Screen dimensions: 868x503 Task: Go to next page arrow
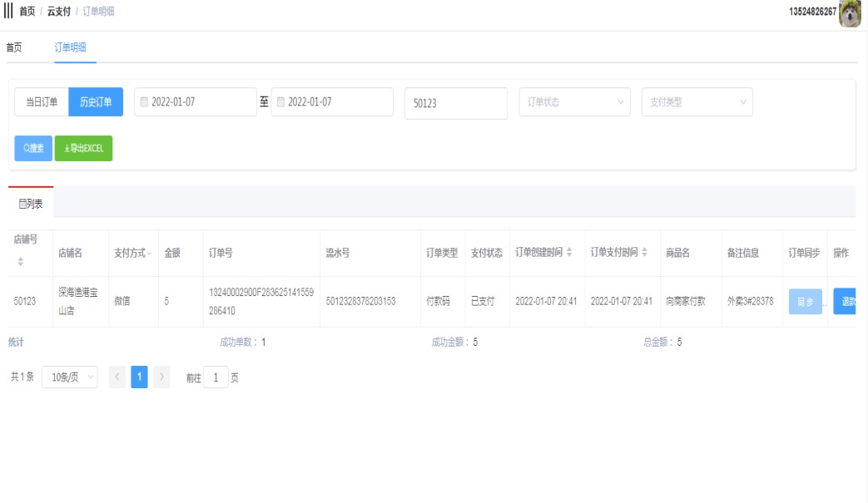161,377
